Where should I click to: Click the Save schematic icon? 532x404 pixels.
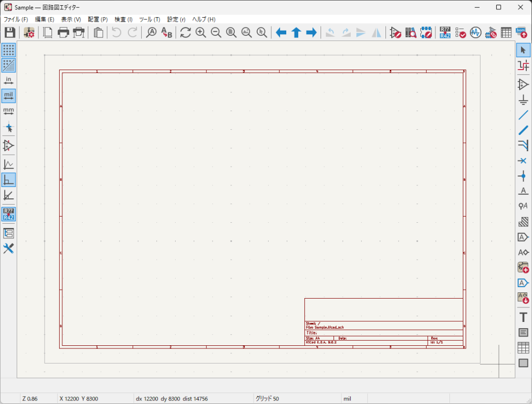click(x=9, y=33)
